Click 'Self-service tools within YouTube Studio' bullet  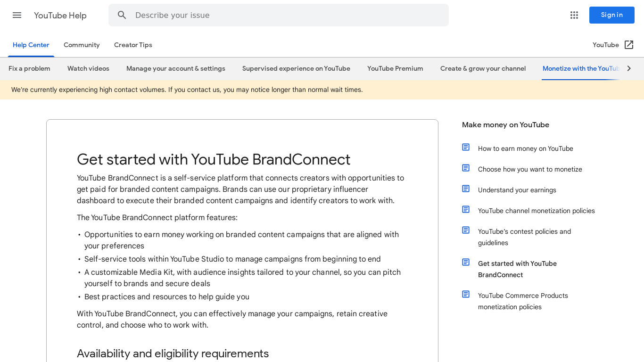[x=232, y=259]
